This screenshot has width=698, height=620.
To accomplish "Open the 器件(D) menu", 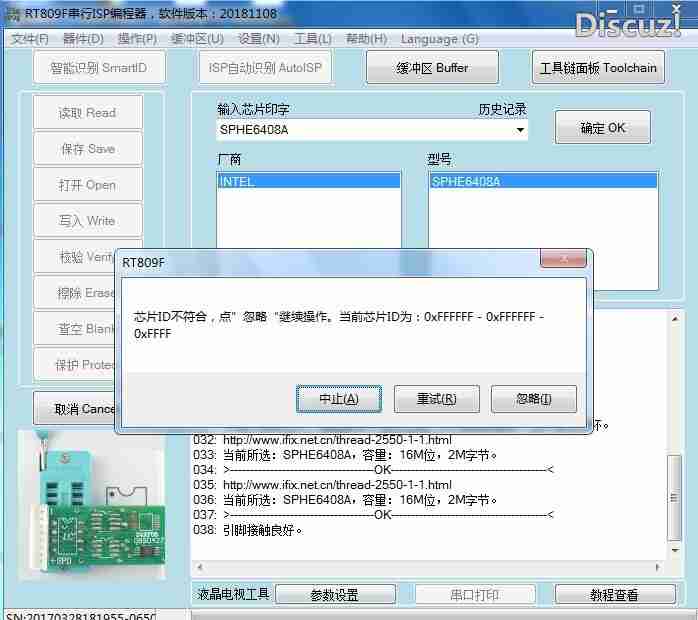I will pos(83,39).
